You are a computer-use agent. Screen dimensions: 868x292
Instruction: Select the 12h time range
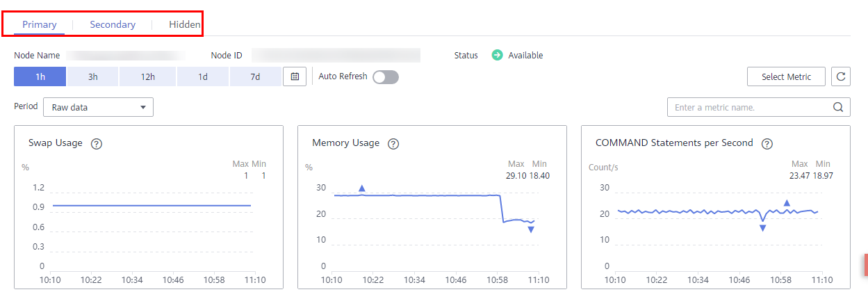pyautogui.click(x=147, y=76)
